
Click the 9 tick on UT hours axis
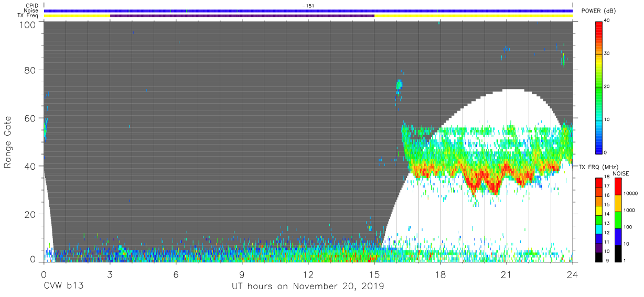tap(242, 274)
